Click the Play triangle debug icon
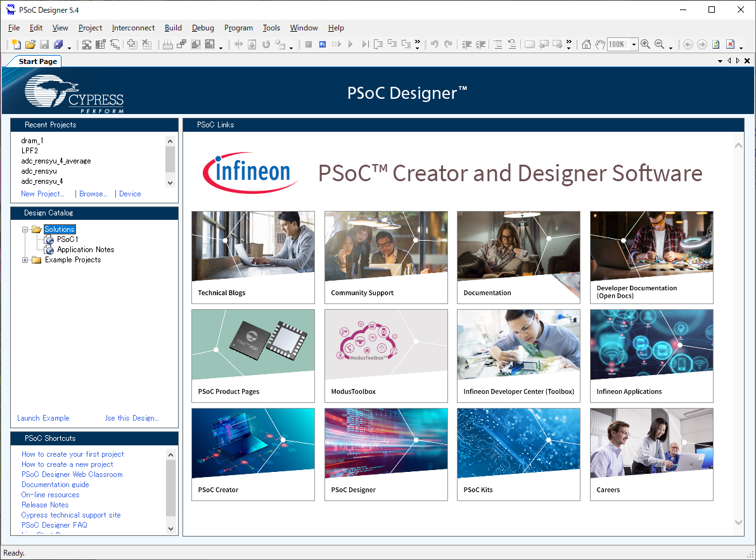This screenshot has height=560, width=756. (350, 44)
